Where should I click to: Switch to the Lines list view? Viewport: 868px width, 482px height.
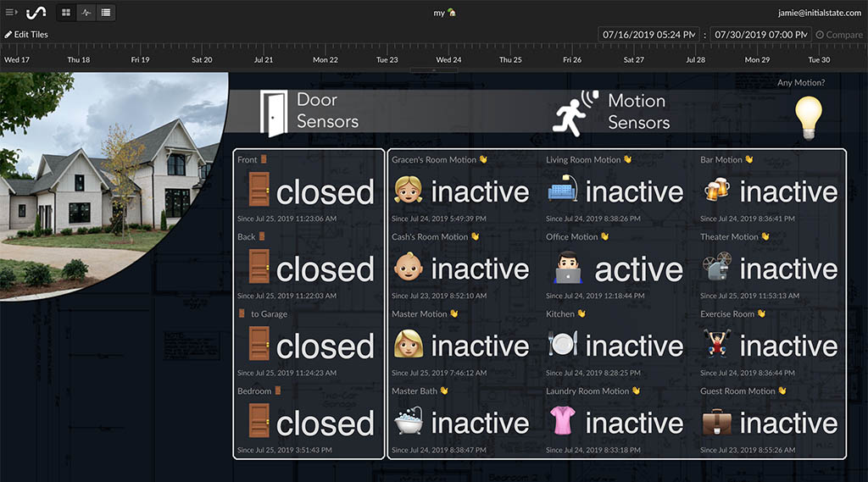(105, 13)
